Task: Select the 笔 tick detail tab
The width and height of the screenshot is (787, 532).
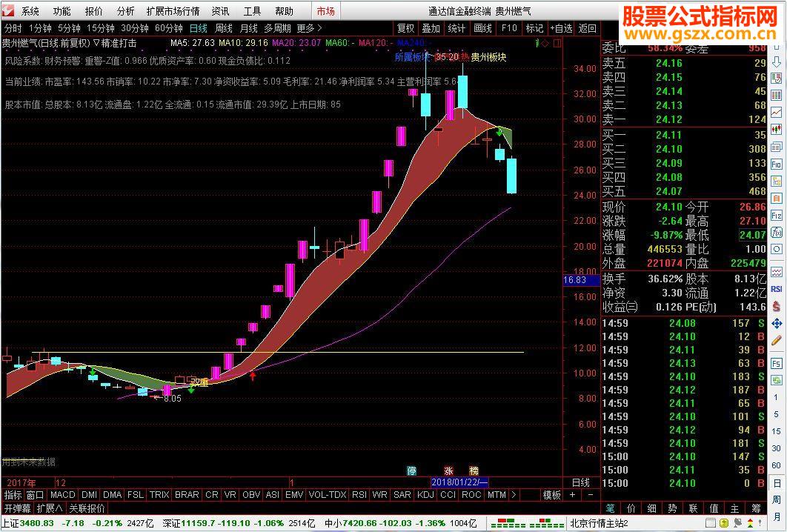Action: pos(610,508)
